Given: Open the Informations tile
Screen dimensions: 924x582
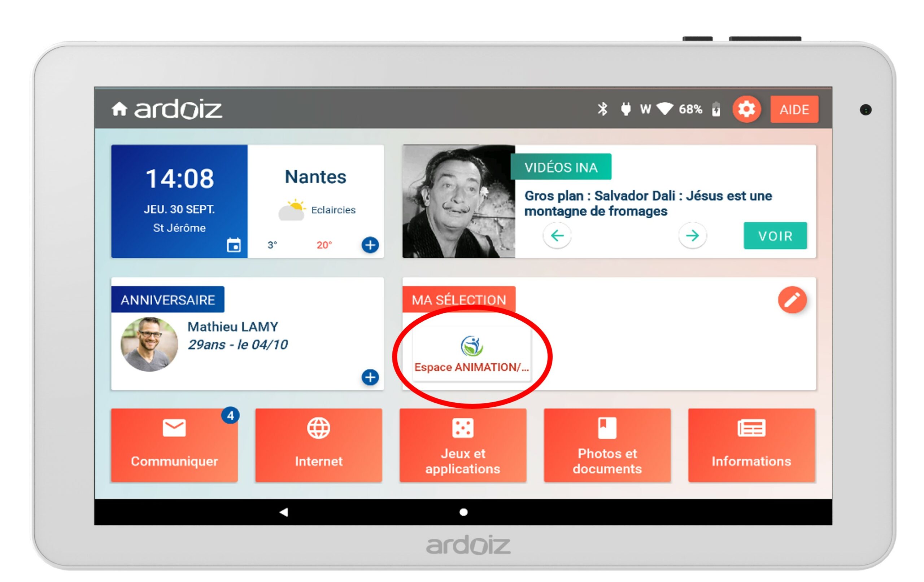Looking at the screenshot, I should (751, 445).
